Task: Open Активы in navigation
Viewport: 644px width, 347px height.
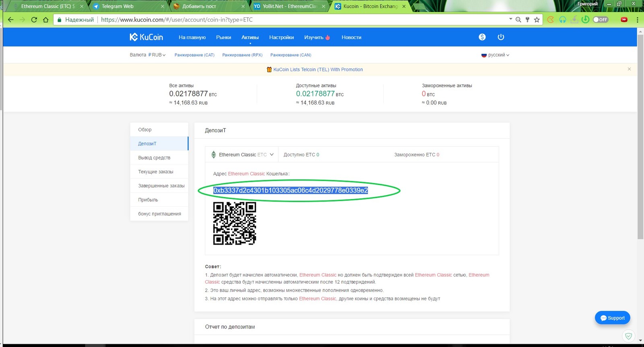Action: [x=250, y=37]
